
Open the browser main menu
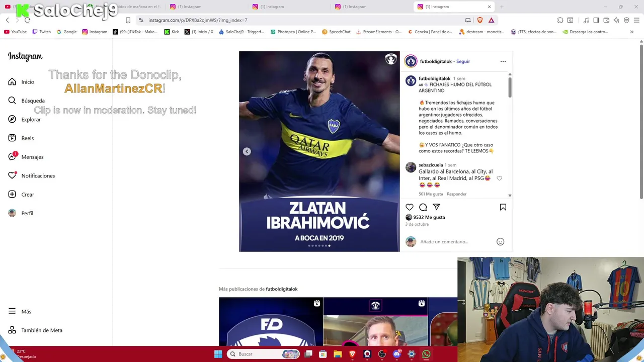[637, 20]
